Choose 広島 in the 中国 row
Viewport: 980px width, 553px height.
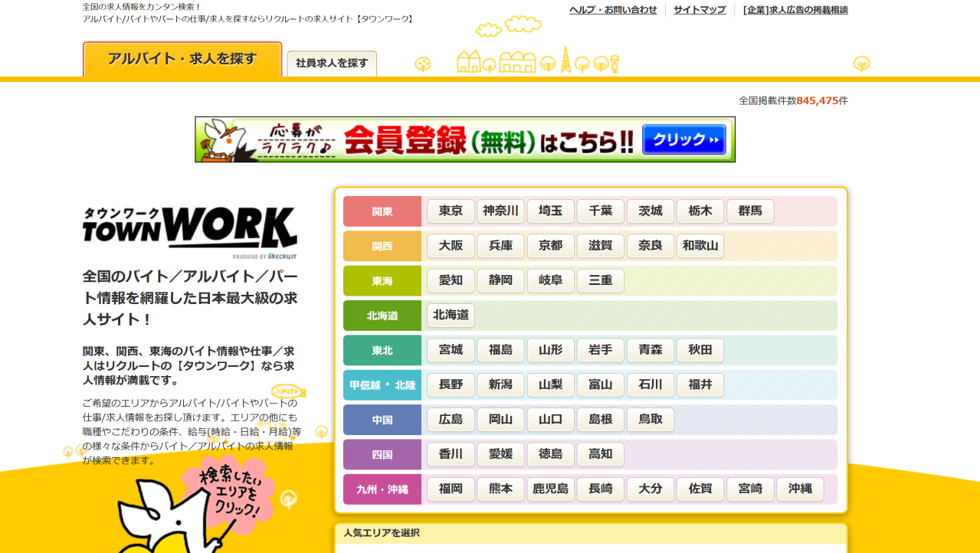(451, 420)
